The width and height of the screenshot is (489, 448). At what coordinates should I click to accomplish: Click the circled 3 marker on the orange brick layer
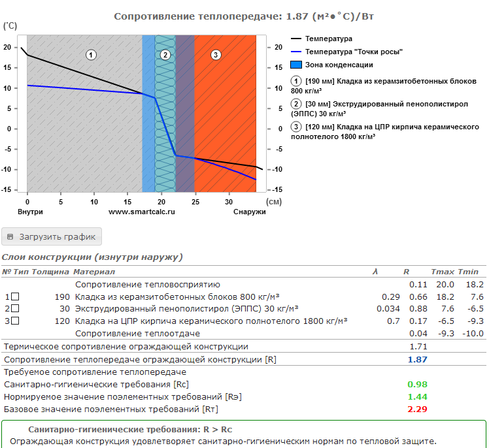[216, 55]
